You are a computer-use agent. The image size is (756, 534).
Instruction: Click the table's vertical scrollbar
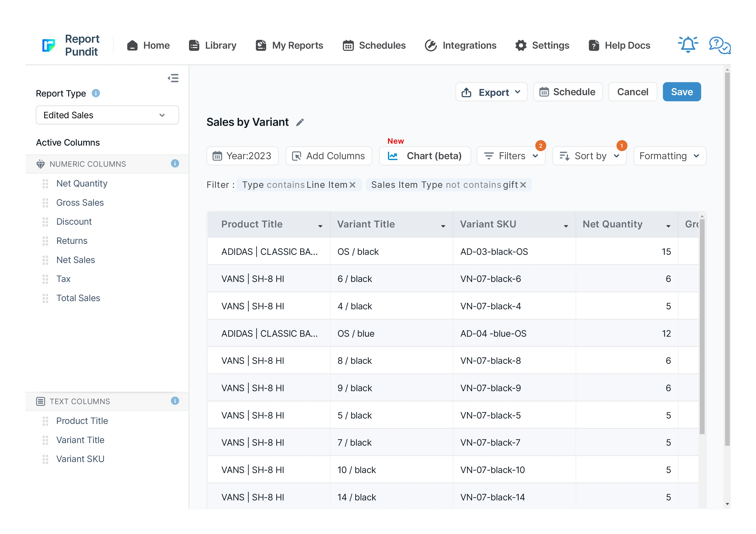tap(702, 326)
